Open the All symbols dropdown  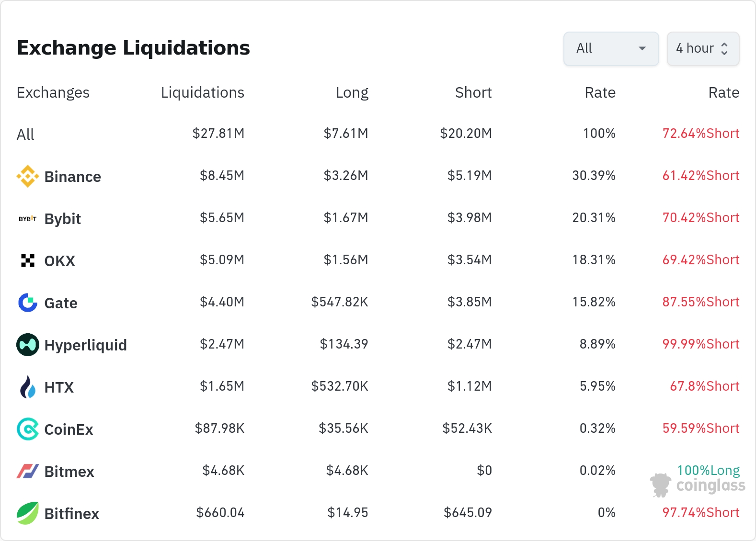click(x=611, y=48)
